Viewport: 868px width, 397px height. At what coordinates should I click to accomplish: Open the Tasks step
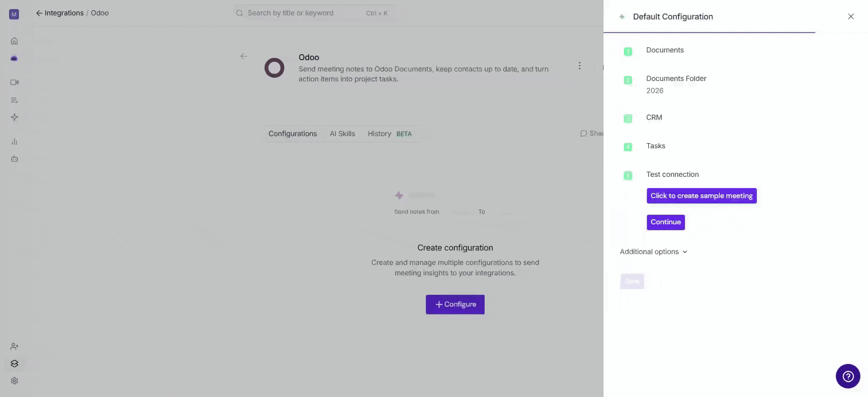tap(656, 146)
